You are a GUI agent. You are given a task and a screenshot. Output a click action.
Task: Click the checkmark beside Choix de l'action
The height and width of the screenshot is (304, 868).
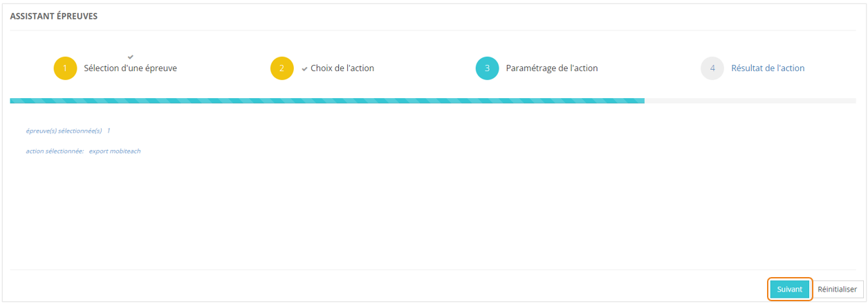coord(304,69)
